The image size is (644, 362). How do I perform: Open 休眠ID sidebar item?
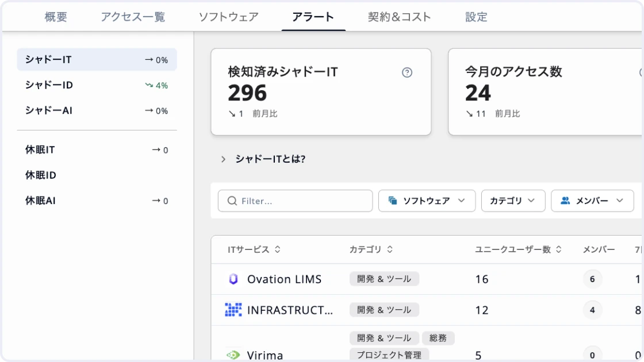coord(97,175)
